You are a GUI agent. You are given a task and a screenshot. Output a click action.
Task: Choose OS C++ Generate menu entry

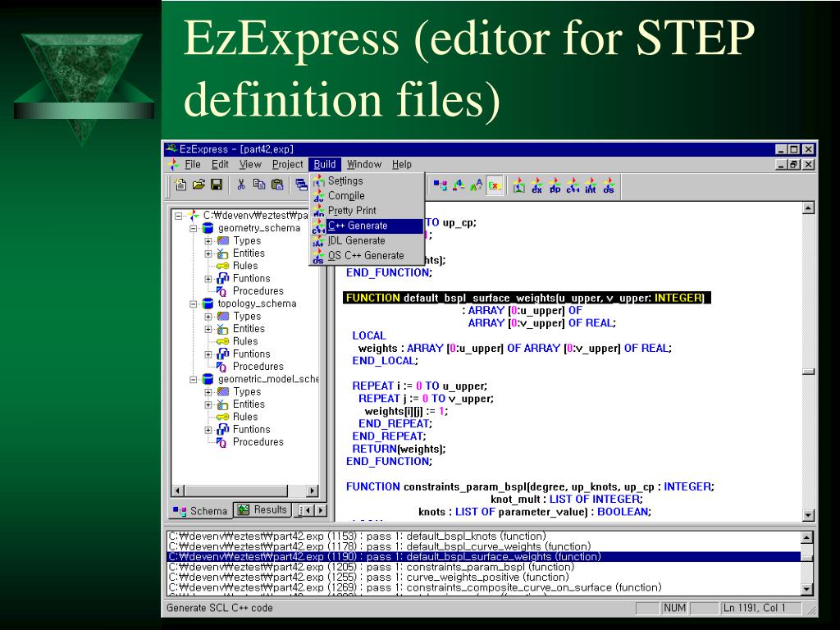coord(367,256)
